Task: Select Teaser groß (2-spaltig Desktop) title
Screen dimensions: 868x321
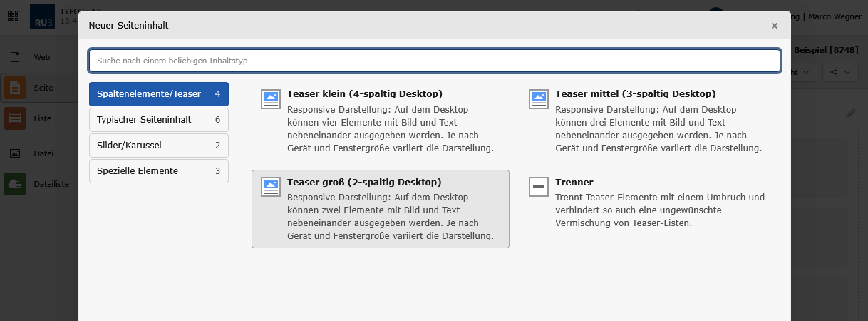Action: [x=364, y=182]
